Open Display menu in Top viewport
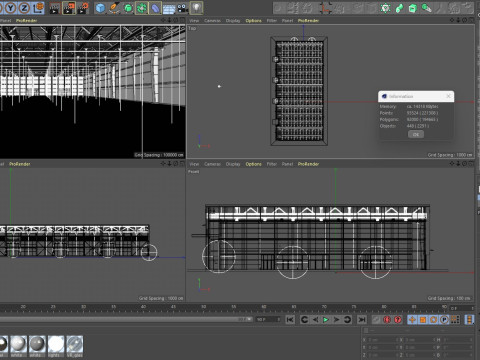 (233, 21)
